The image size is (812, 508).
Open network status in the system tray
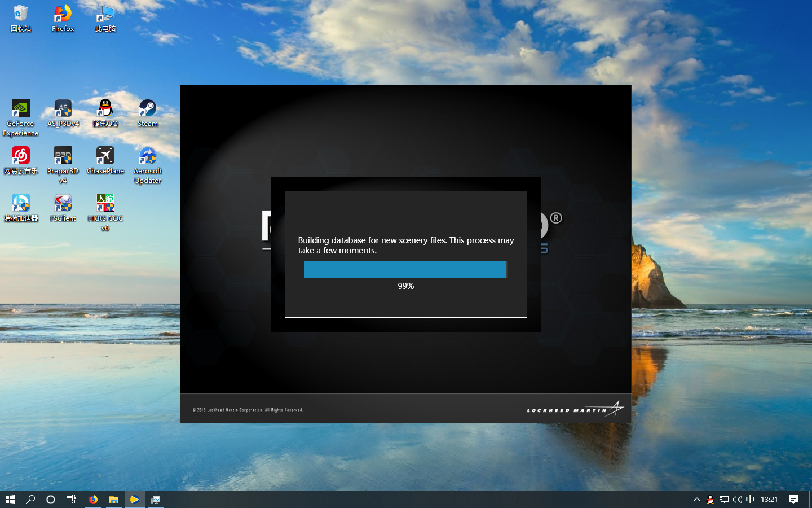coord(724,500)
